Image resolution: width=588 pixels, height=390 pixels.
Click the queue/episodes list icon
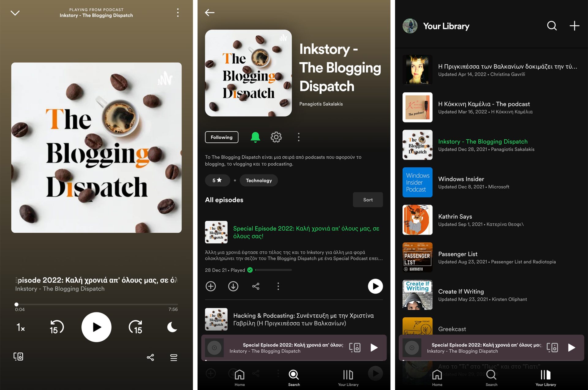(x=173, y=357)
